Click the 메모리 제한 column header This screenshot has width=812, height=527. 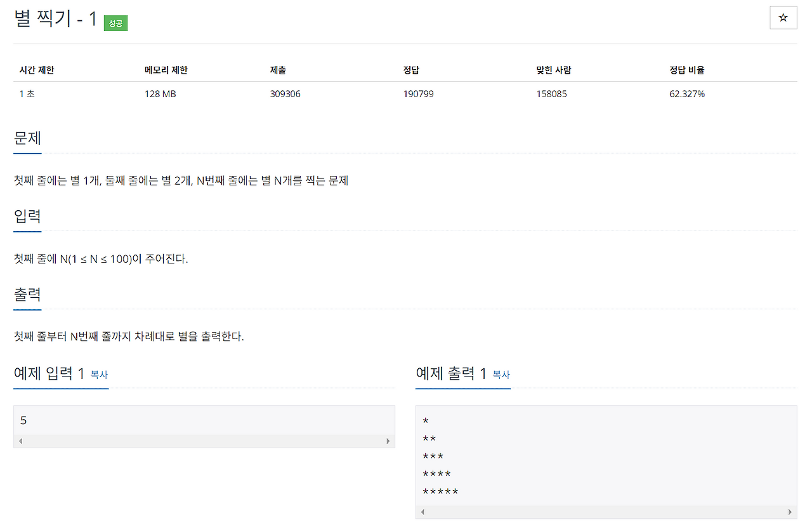click(x=165, y=70)
